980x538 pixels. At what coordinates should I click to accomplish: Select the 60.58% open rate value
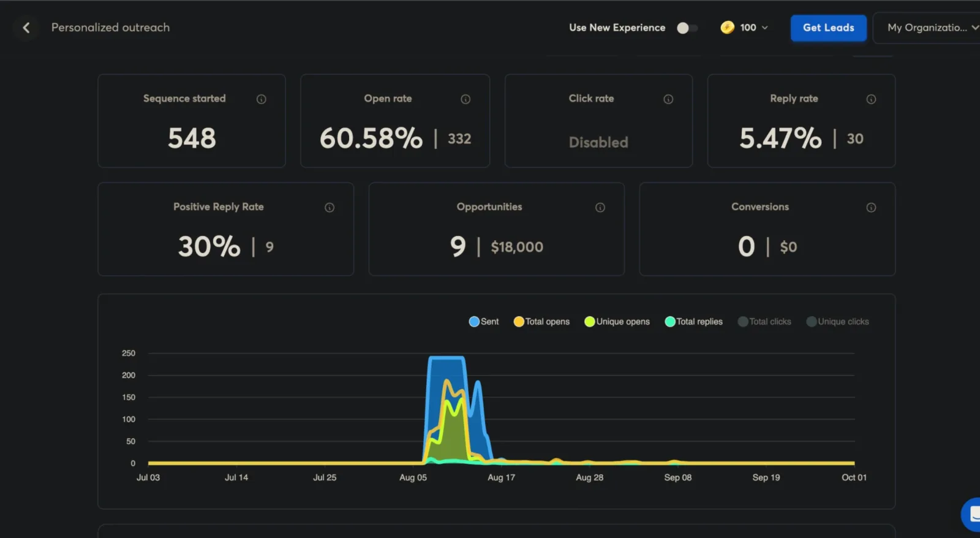pos(371,138)
